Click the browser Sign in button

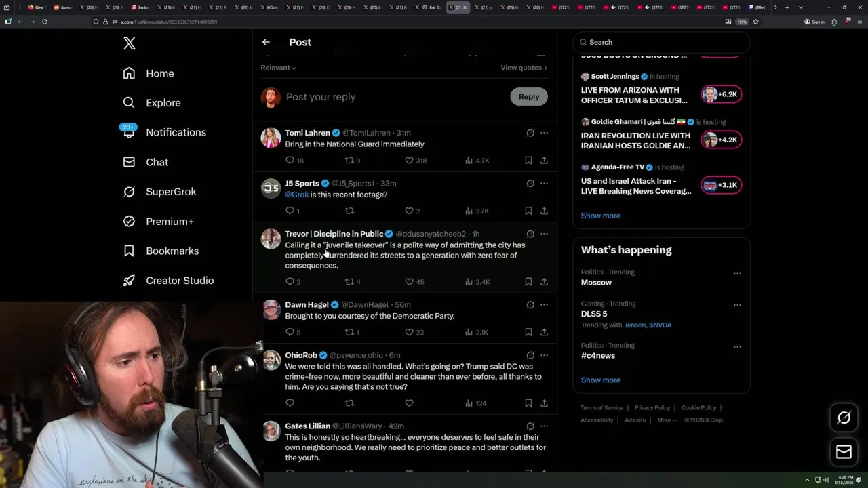[814, 22]
